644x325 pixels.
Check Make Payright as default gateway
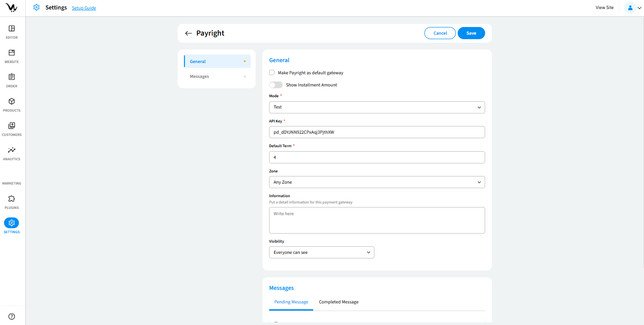[272, 72]
